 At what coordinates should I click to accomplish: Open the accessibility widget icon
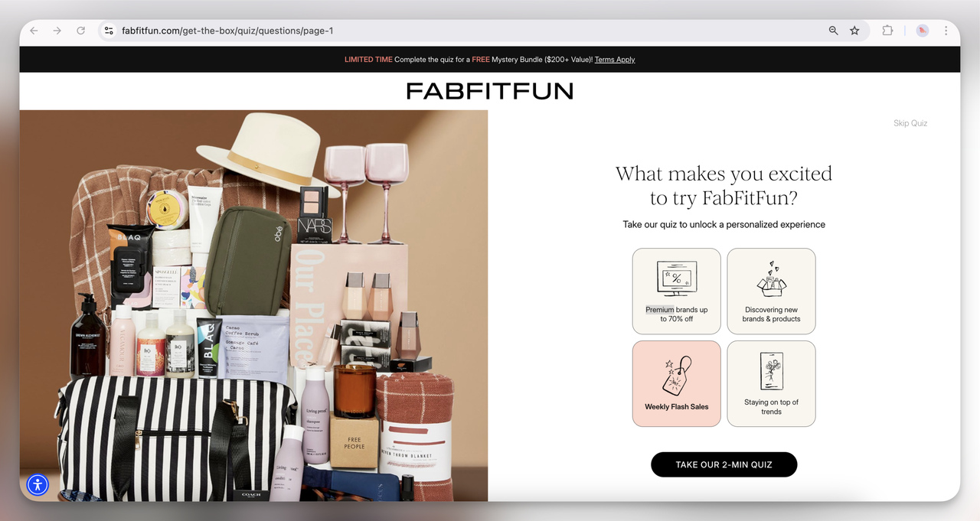[x=38, y=484]
